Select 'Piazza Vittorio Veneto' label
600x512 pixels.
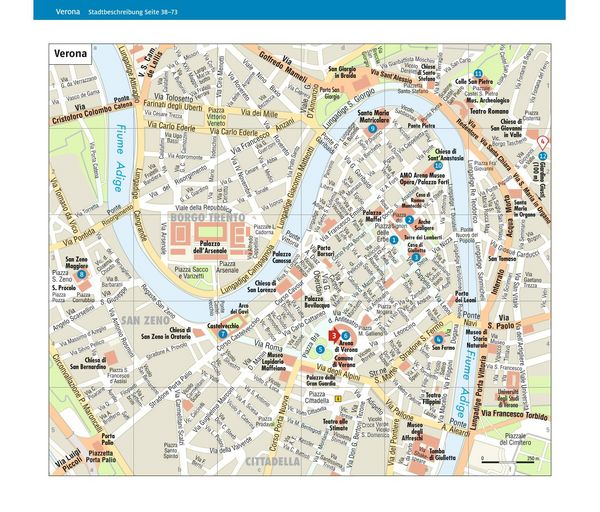216,117
